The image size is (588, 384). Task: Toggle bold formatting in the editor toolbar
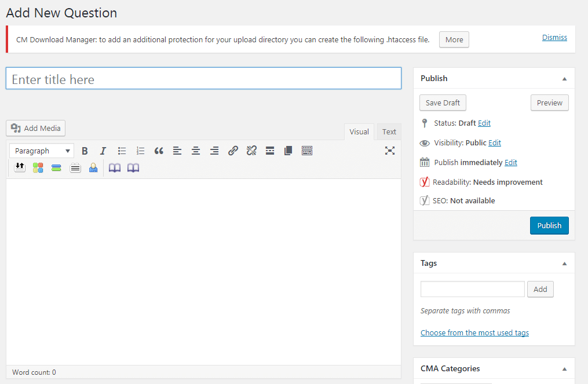[85, 151]
